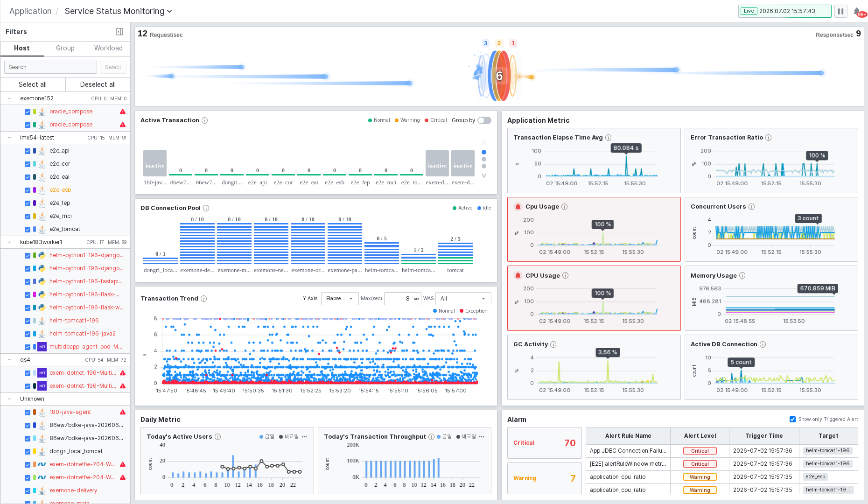
Task: Toggle the Warning legend in Active Transaction
Action: pyautogui.click(x=407, y=120)
